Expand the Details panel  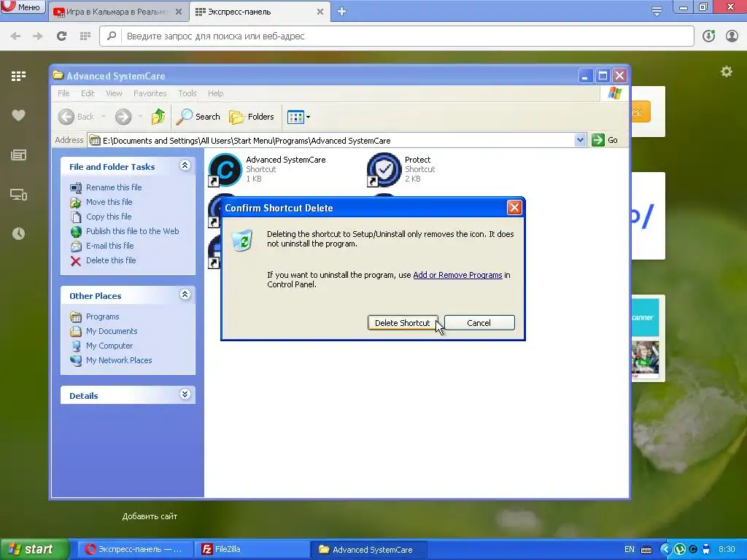click(x=185, y=394)
